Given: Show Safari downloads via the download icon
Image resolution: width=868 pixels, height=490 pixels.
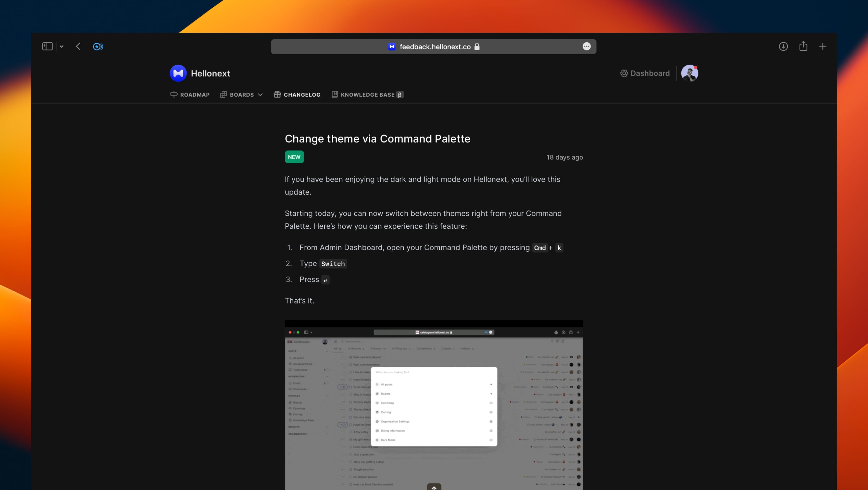Looking at the screenshot, I should coord(783,46).
